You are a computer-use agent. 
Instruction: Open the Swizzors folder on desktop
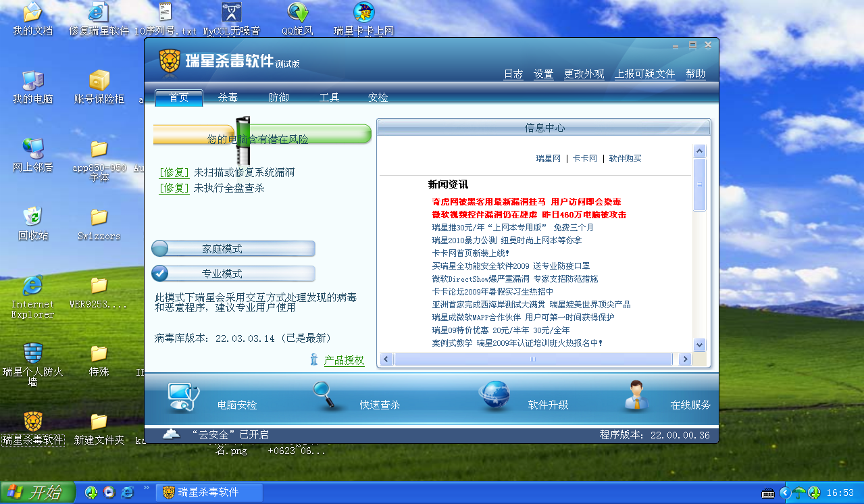(x=99, y=217)
